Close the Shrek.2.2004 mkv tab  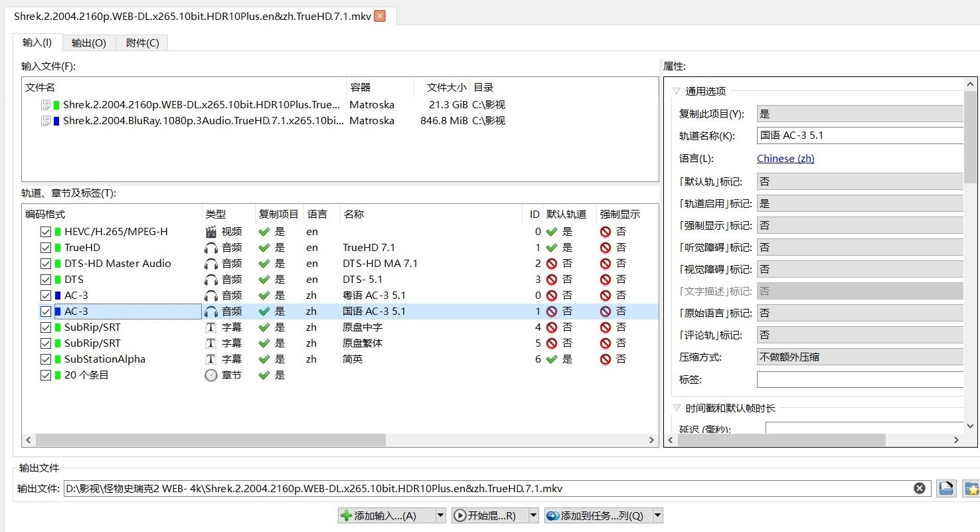click(380, 16)
